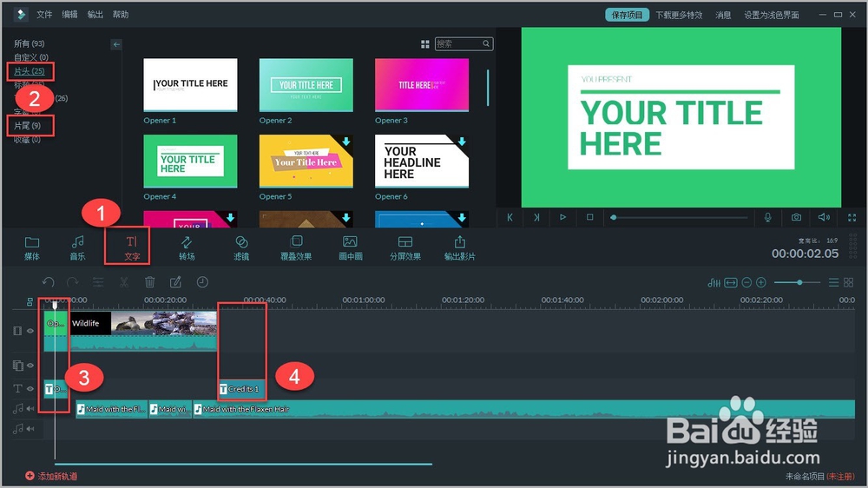Click the preview volume speaker icon
Image resolution: width=868 pixels, height=488 pixels.
click(x=824, y=218)
